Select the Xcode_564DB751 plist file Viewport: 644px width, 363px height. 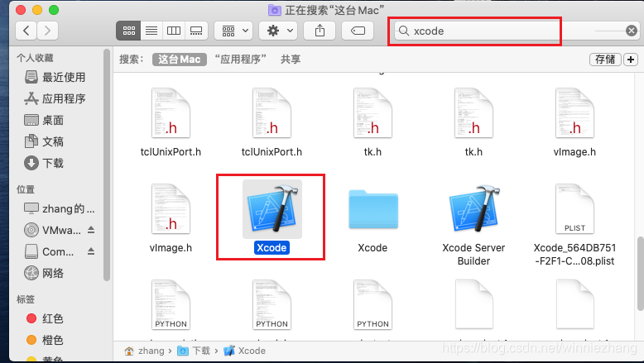(x=574, y=208)
